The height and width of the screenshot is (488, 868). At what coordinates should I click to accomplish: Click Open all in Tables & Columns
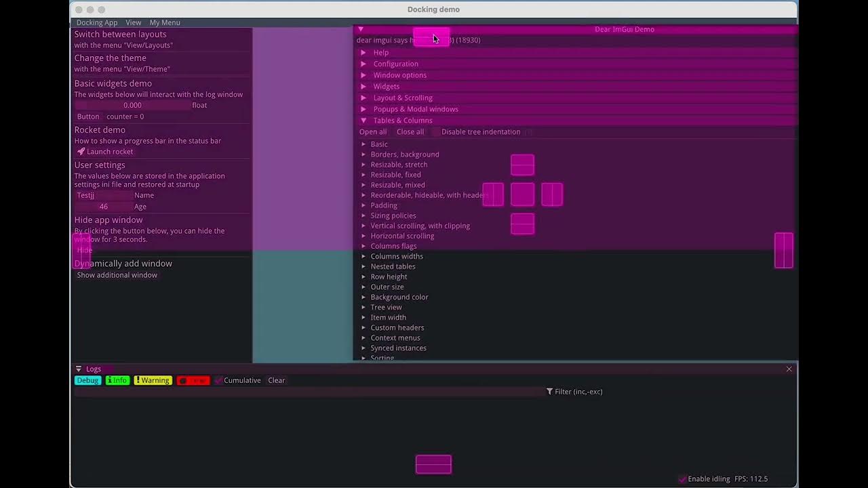point(373,132)
